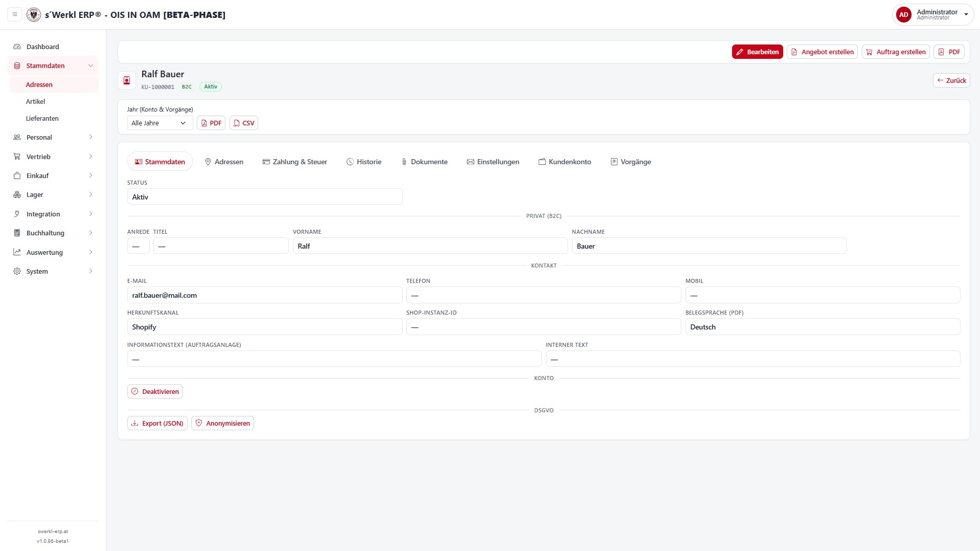980x551 pixels.
Task: Click the Integration plug icon
Action: pyautogui.click(x=17, y=214)
